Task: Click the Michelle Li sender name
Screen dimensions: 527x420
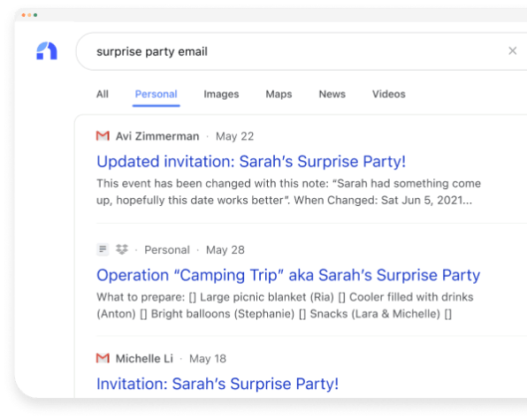Action: [x=144, y=359]
